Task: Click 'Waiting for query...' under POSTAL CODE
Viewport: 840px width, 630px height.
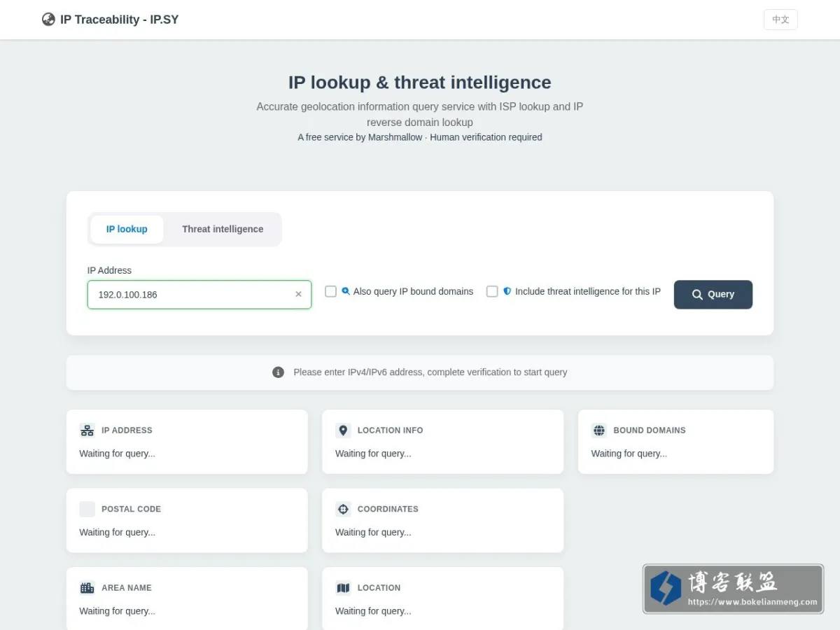Action: [x=118, y=532]
